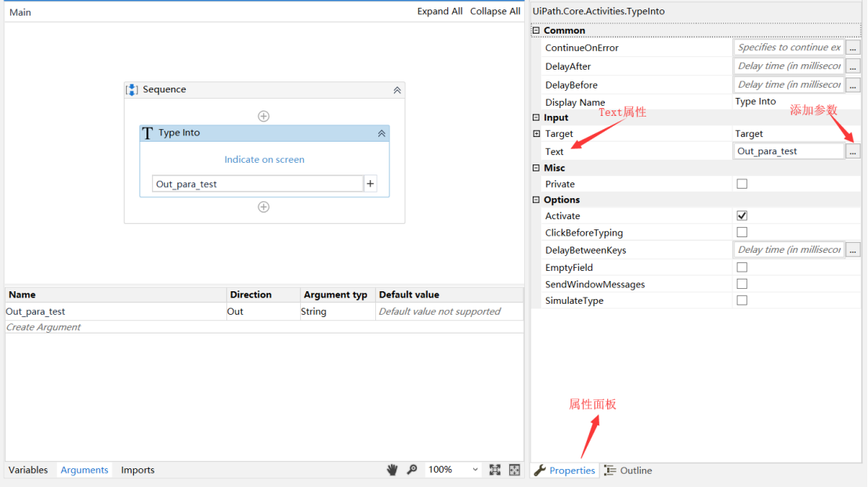
Task: Click Indicate on screen link
Action: pyautogui.click(x=264, y=160)
